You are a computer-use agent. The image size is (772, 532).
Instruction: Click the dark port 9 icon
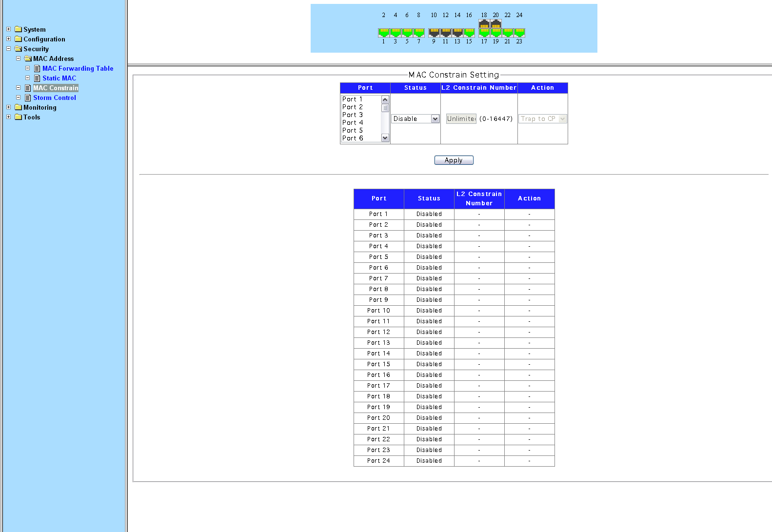(434, 33)
